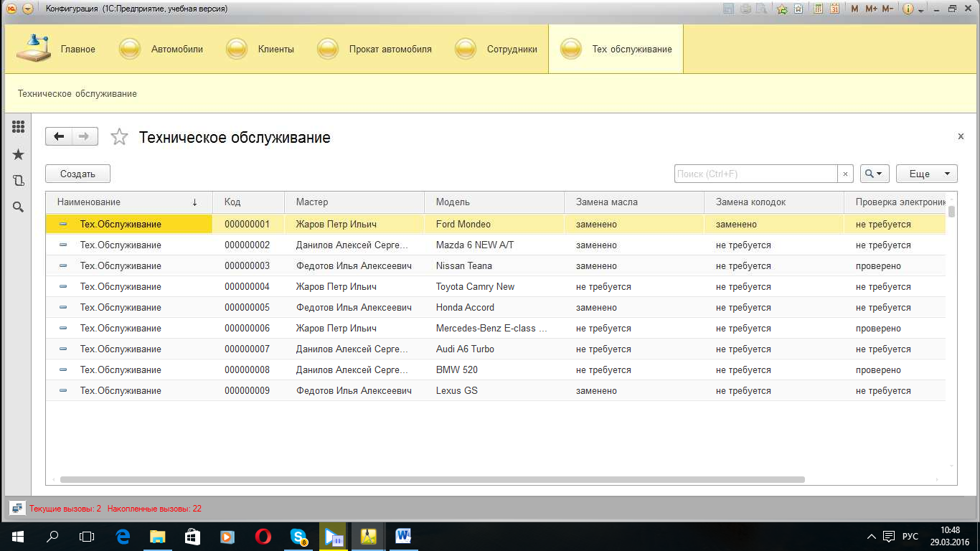The height and width of the screenshot is (551, 980).
Task: Click the horizontal scrollbar of the list
Action: (x=433, y=479)
